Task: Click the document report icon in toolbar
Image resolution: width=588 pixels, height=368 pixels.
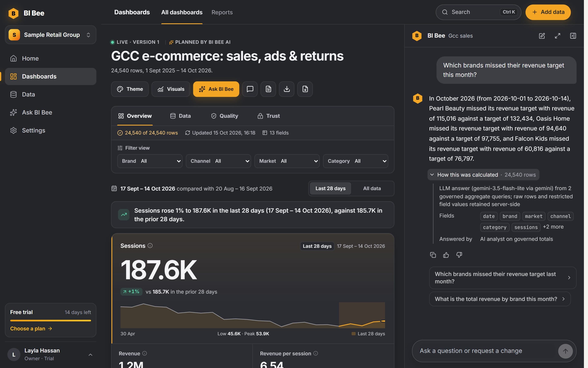Action: pyautogui.click(x=268, y=89)
